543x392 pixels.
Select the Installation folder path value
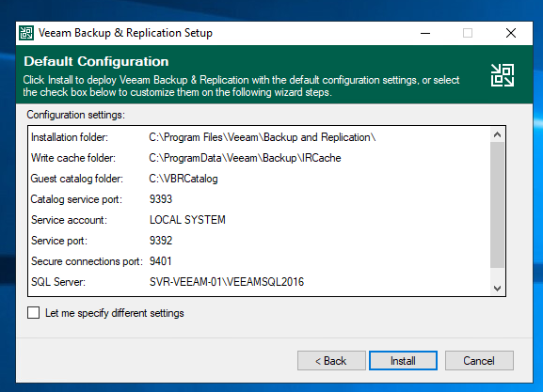pyautogui.click(x=263, y=137)
